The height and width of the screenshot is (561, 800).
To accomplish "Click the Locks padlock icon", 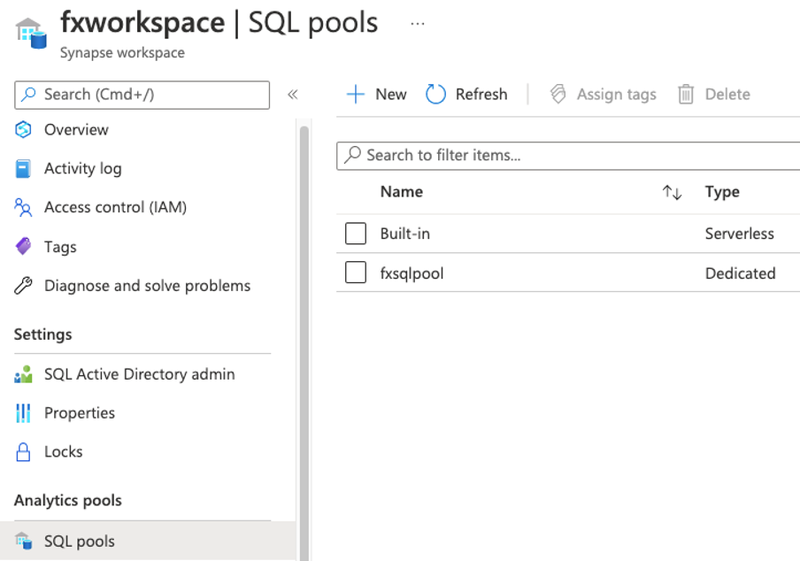I will click(23, 452).
